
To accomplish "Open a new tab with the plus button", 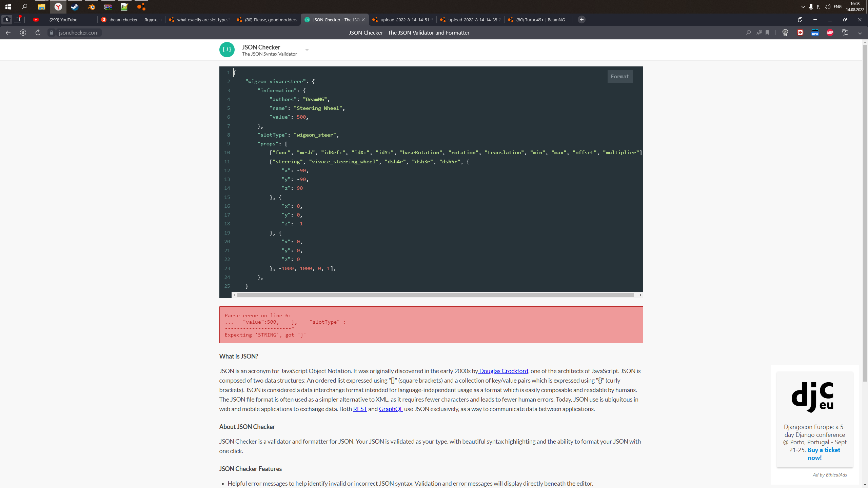I will pos(581,20).
